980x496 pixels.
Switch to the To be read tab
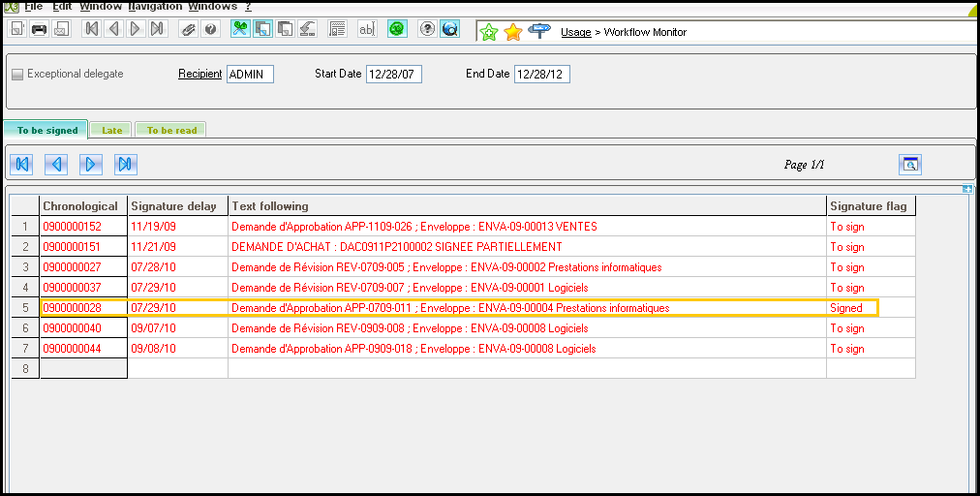coord(171,130)
